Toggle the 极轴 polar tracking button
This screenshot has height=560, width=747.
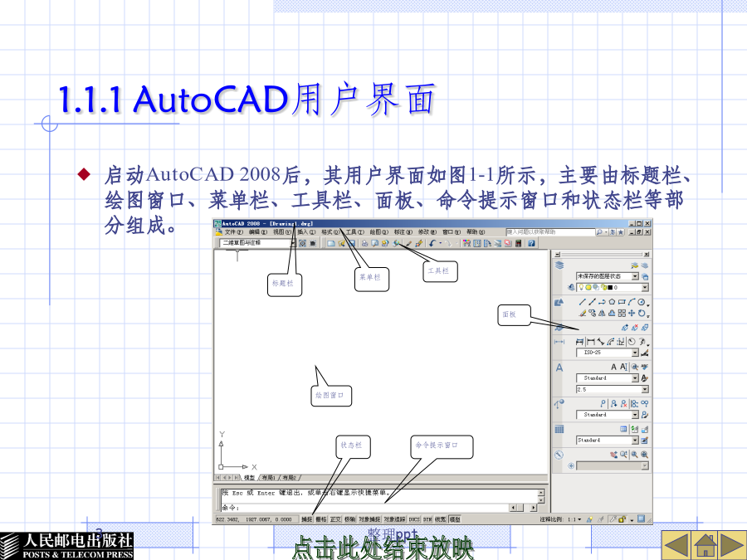[x=350, y=519]
